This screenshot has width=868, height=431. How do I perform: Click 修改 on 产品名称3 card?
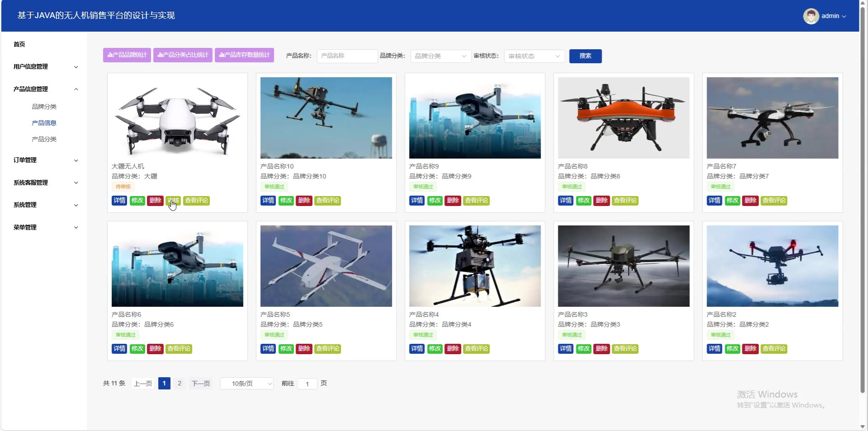pyautogui.click(x=584, y=349)
